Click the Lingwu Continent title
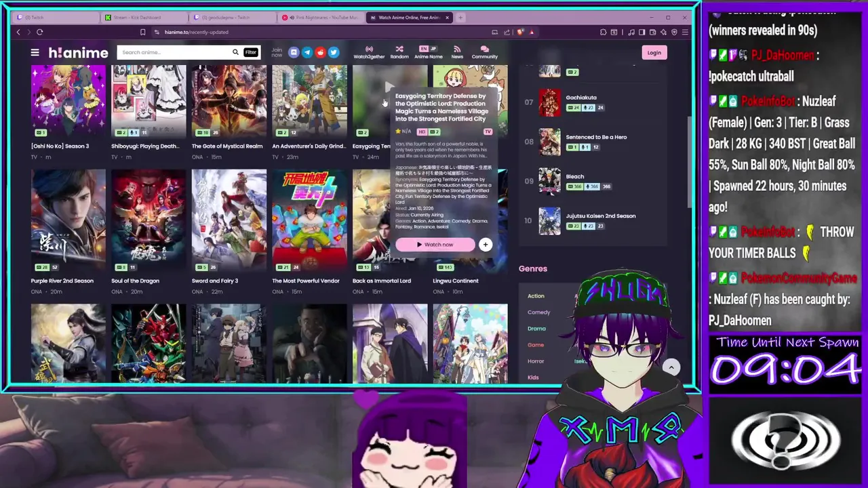The height and width of the screenshot is (488, 868). pyautogui.click(x=456, y=281)
